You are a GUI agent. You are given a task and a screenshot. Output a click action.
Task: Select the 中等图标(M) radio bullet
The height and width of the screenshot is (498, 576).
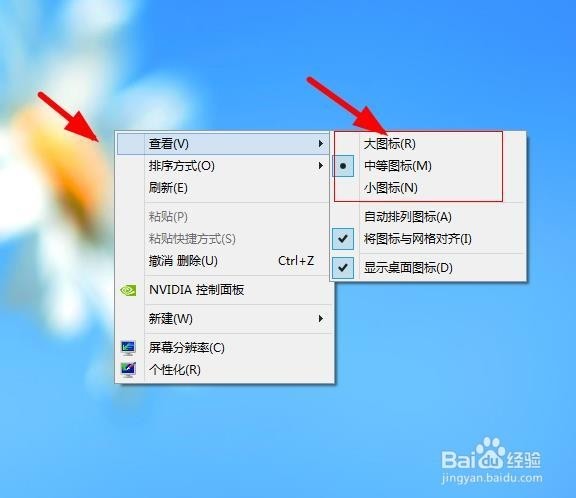point(343,166)
